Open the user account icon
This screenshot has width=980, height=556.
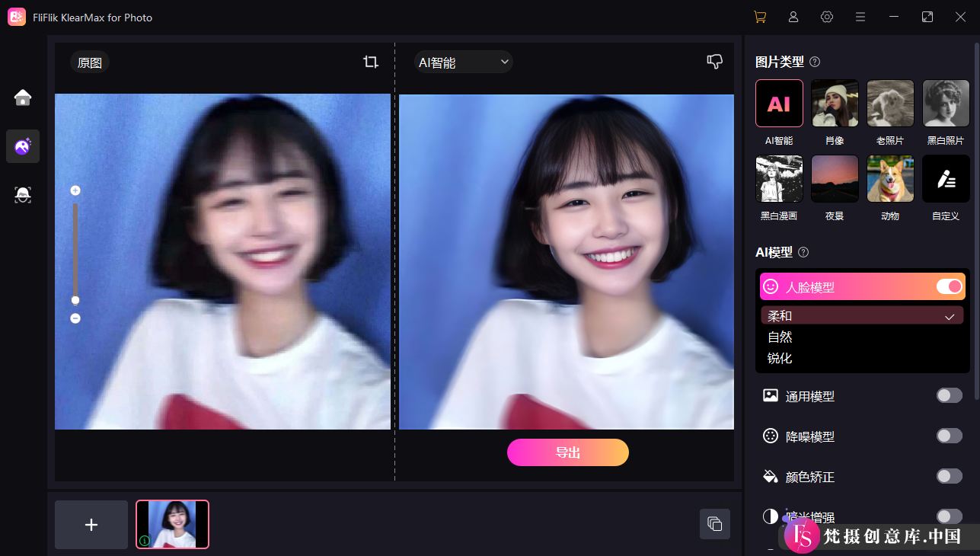click(x=793, y=17)
